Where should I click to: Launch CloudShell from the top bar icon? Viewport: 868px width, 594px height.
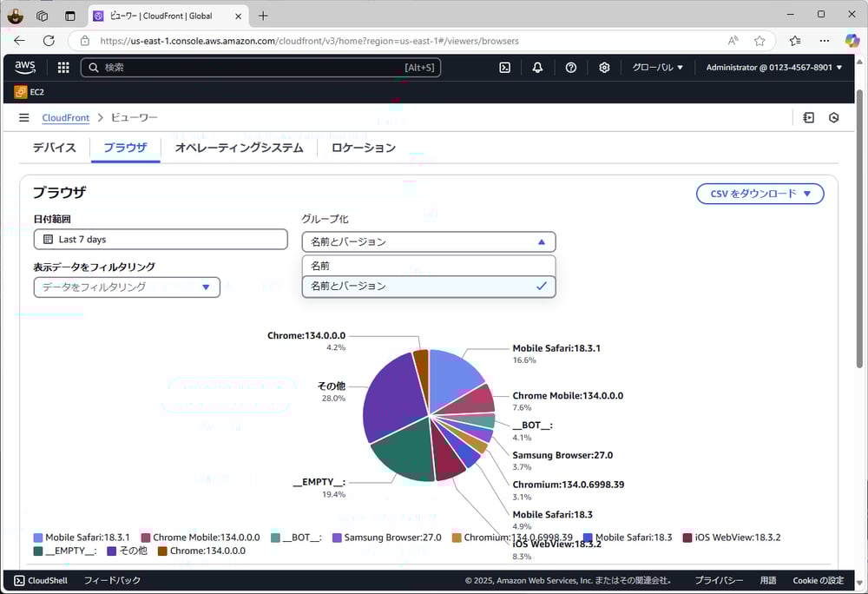coord(505,68)
